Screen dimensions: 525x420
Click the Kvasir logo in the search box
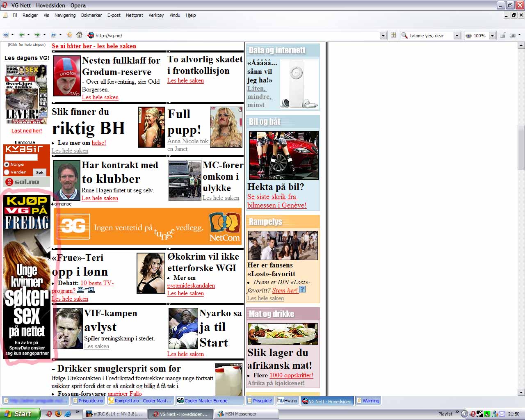tap(24, 149)
